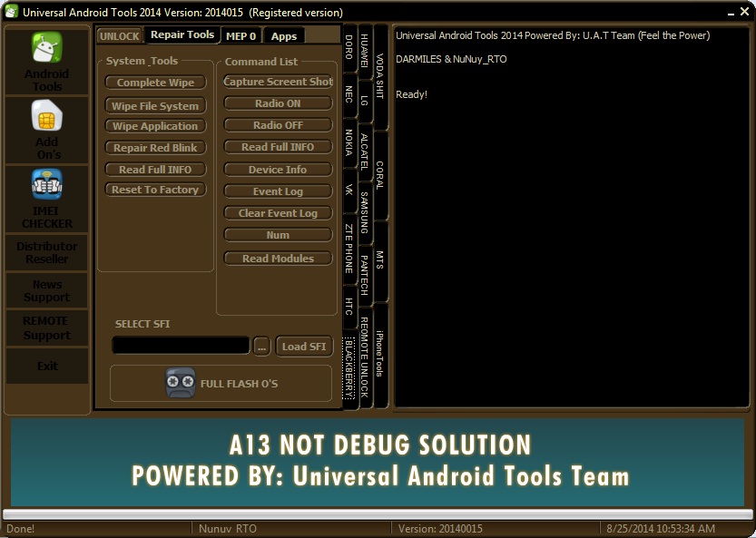Viewport: 756px width, 538px height.
Task: Open the iPhone Tools vertical tab
Action: point(380,355)
